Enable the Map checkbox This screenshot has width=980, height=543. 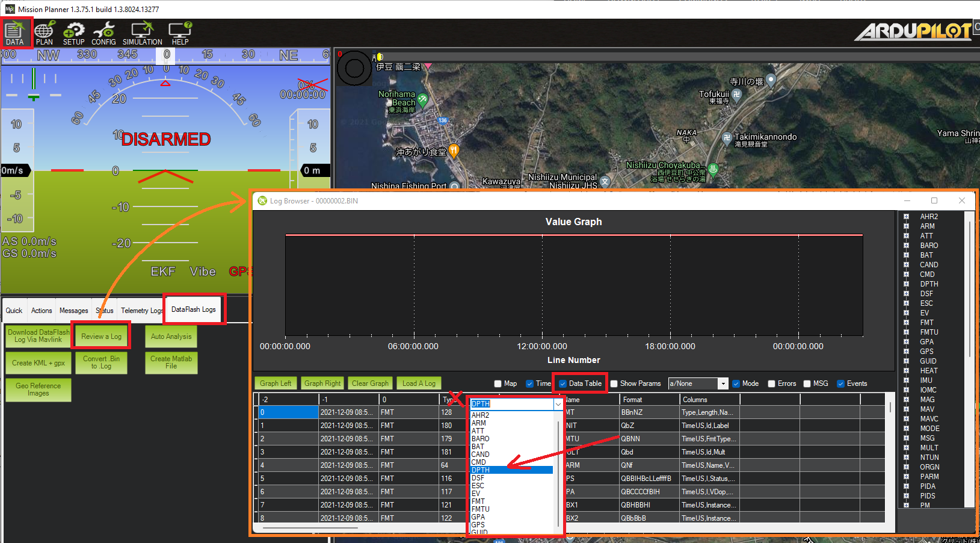pos(498,383)
